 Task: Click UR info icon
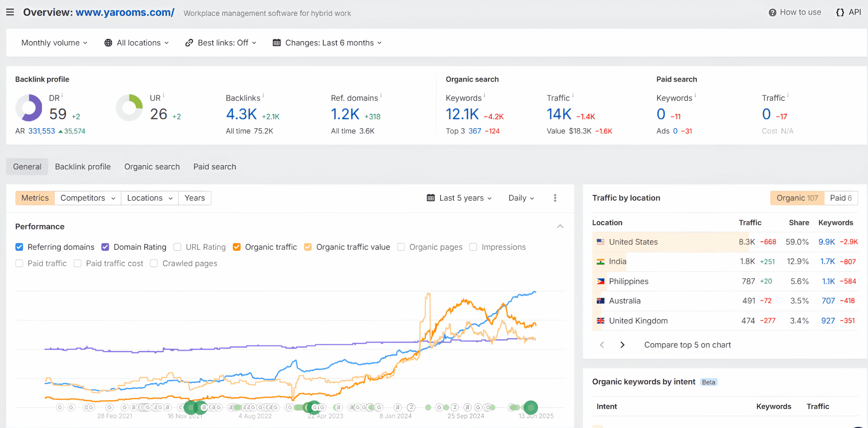[x=163, y=95]
